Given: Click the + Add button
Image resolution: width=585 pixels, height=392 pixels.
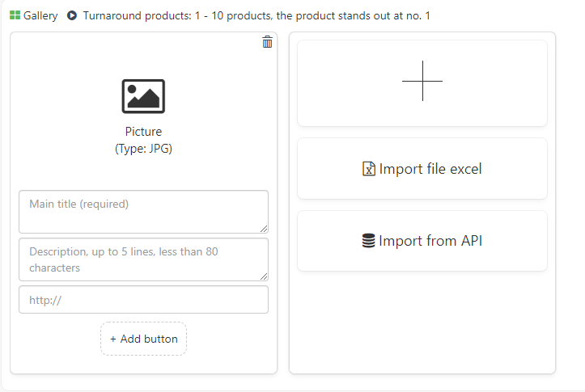Looking at the screenshot, I should [144, 339].
